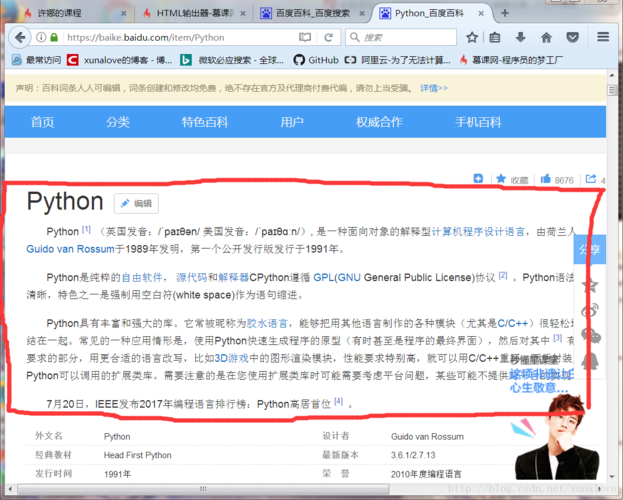Image resolution: width=623 pixels, height=500 pixels.
Task: Open 源代码 link
Action: [x=192, y=277]
